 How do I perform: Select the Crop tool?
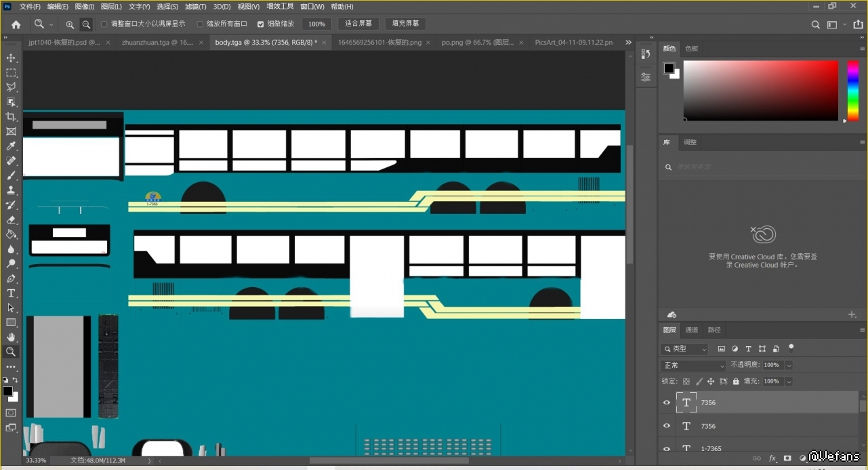click(x=11, y=116)
